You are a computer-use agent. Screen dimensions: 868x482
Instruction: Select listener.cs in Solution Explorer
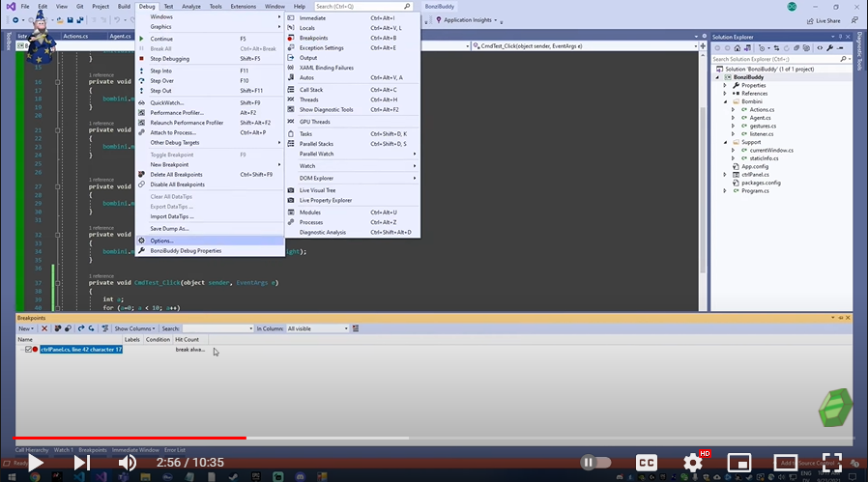761,134
